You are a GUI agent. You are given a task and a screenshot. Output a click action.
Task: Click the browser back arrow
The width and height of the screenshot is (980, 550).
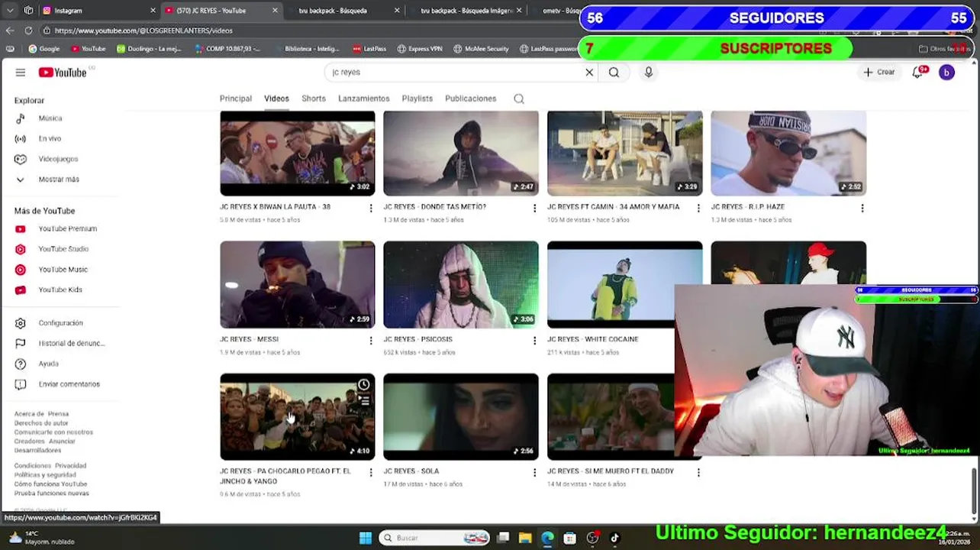click(10, 31)
